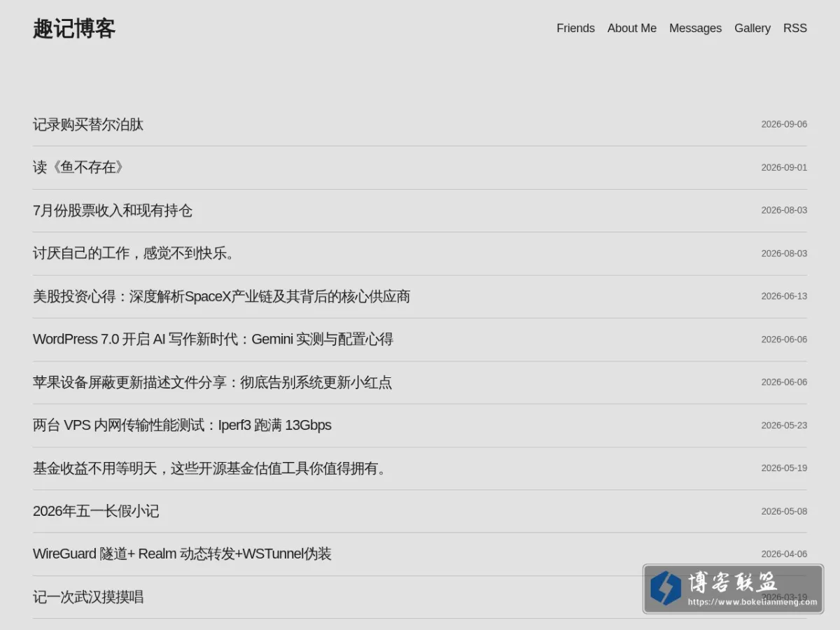840x630 pixels.
Task: Click the 趣记博客 site title
Action: coord(73,29)
